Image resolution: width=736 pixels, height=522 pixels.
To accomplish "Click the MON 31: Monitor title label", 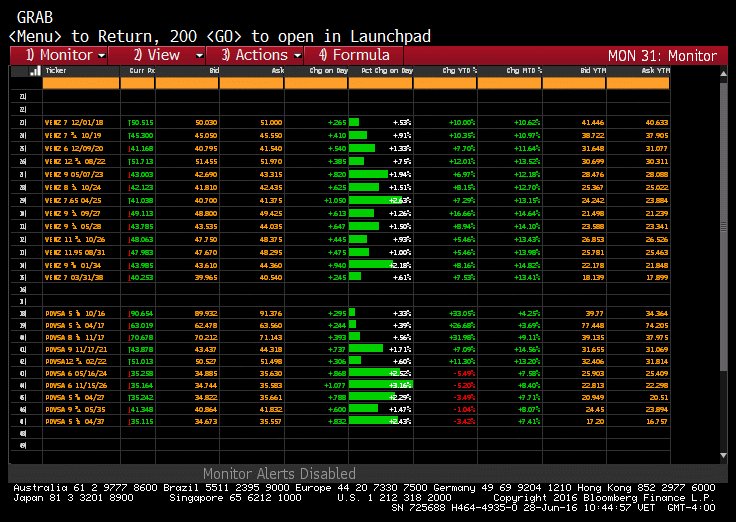I will pos(662,56).
